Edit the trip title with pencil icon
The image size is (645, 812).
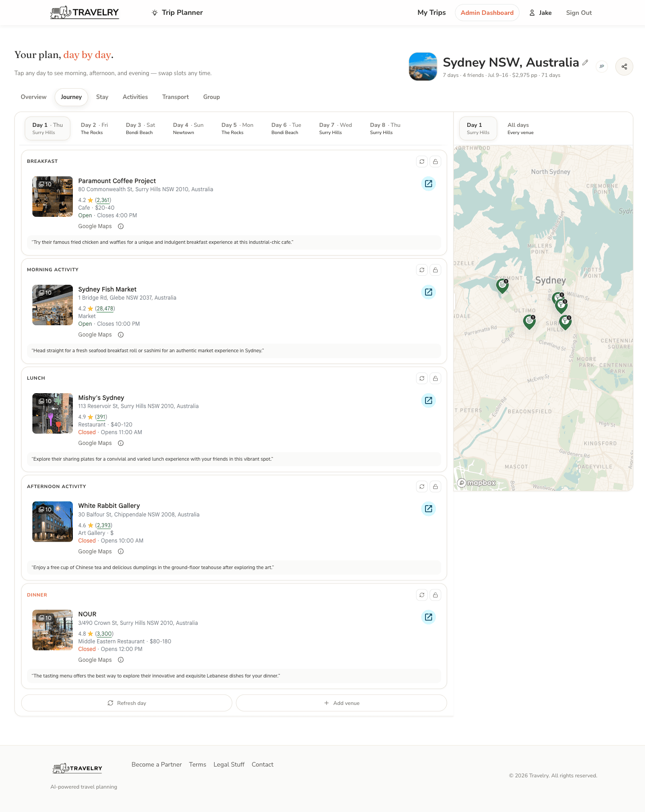(585, 63)
